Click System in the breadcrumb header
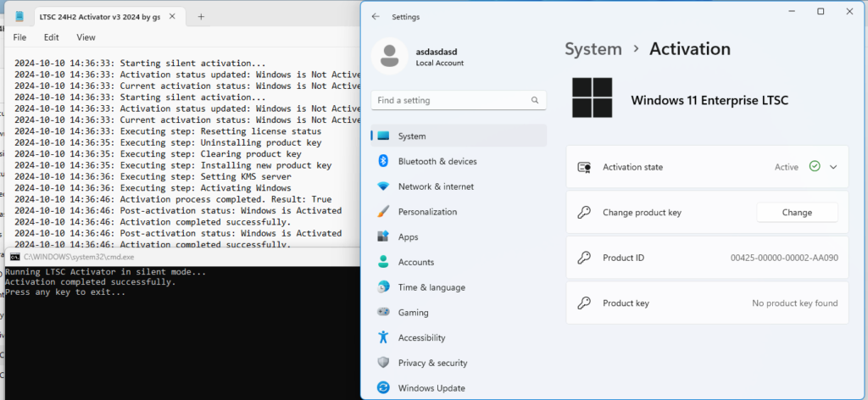 [593, 49]
